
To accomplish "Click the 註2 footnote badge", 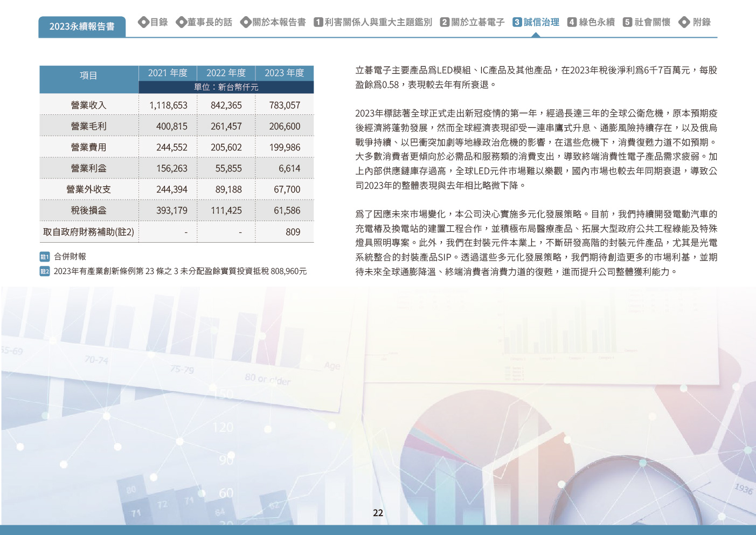I will point(45,271).
